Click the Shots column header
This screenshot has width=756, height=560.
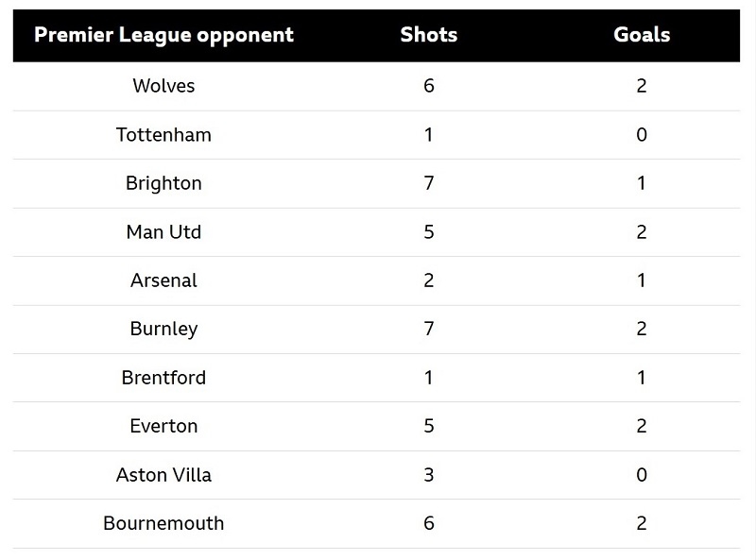(x=428, y=35)
